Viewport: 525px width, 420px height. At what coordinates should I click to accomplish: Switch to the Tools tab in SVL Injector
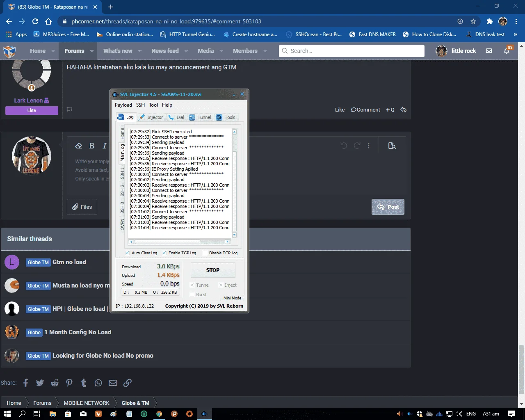tap(226, 117)
